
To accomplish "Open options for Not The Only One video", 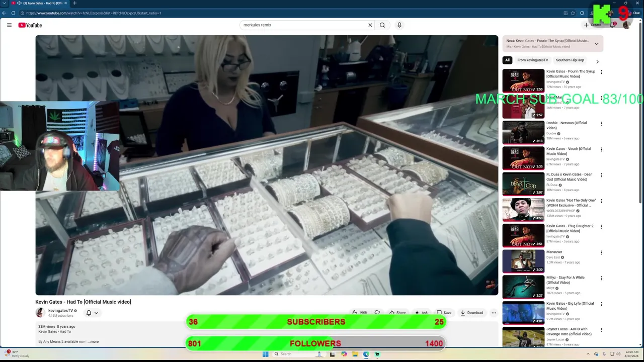I will [601, 201].
